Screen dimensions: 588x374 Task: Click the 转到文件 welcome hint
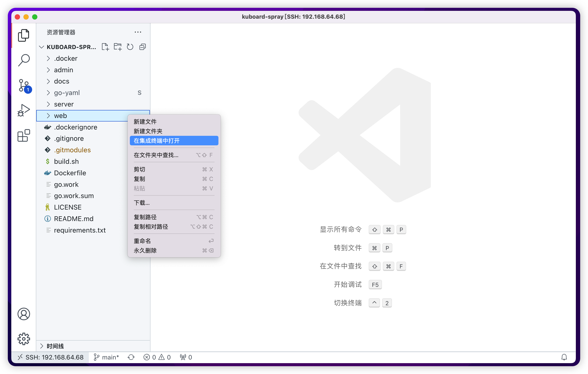tap(348, 248)
